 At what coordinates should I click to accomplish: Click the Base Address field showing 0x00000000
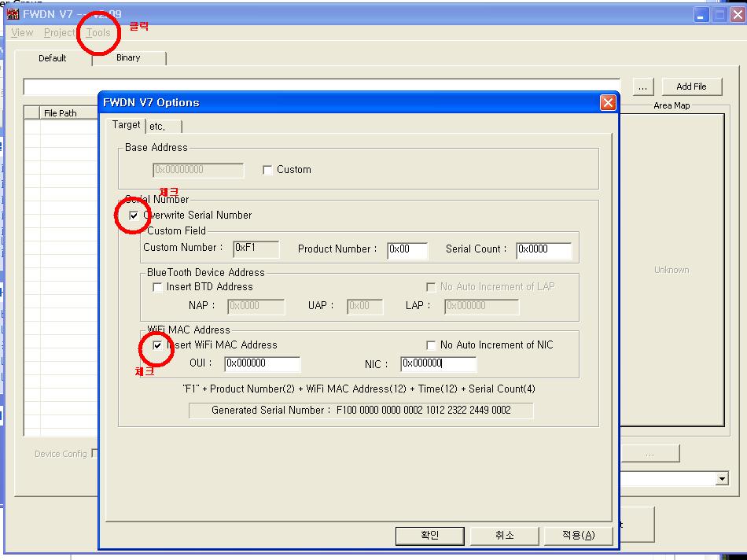point(198,170)
